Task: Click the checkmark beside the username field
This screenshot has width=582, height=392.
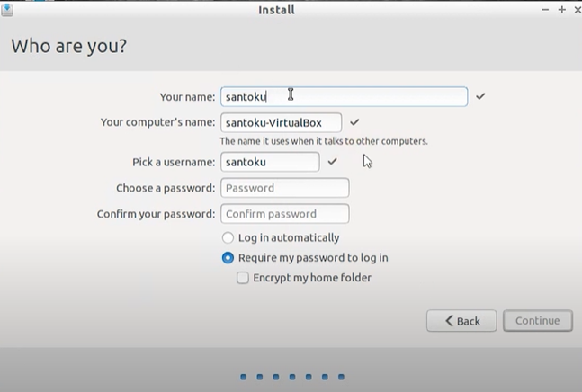Action: click(332, 162)
